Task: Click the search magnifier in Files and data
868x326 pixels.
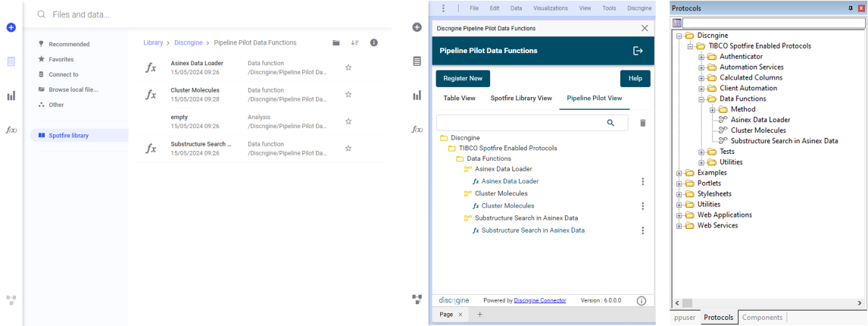Action: click(41, 14)
